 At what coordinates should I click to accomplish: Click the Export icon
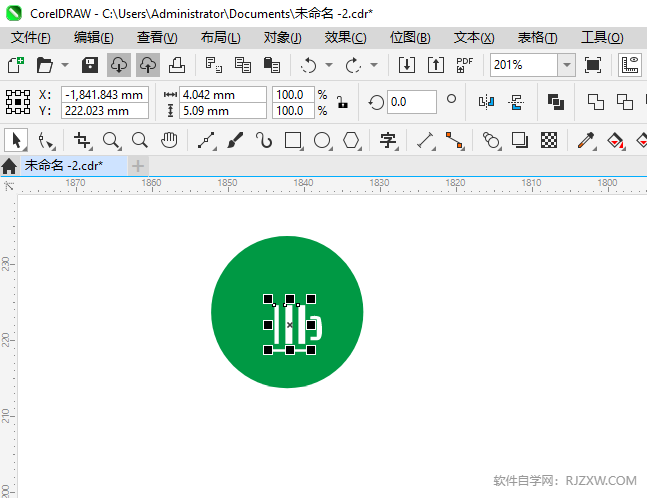pyautogui.click(x=436, y=65)
